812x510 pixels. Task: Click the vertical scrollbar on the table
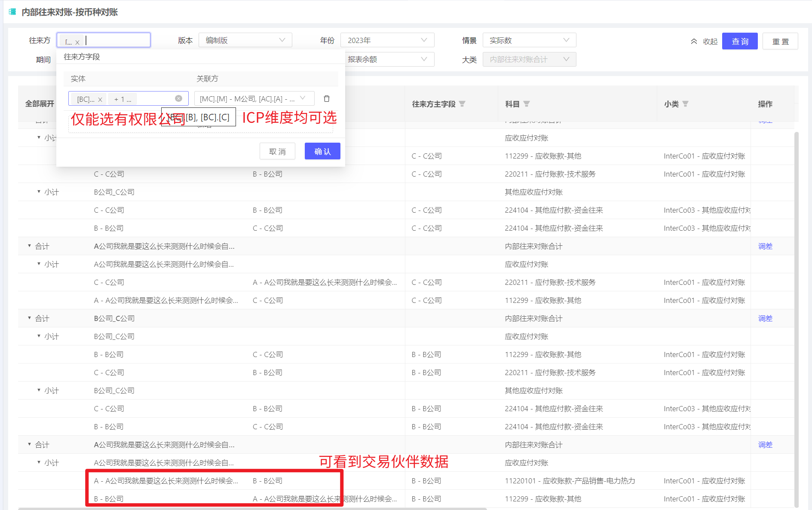coord(797,301)
